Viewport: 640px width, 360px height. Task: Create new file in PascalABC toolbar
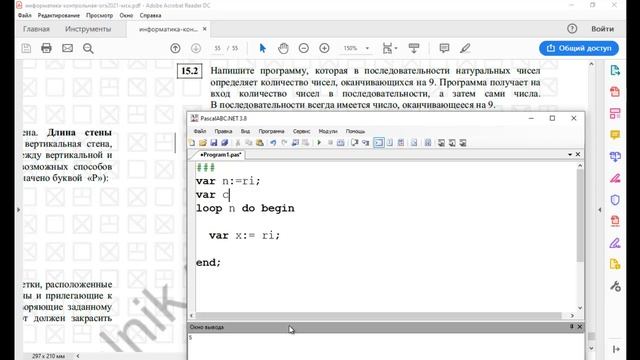click(x=192, y=143)
